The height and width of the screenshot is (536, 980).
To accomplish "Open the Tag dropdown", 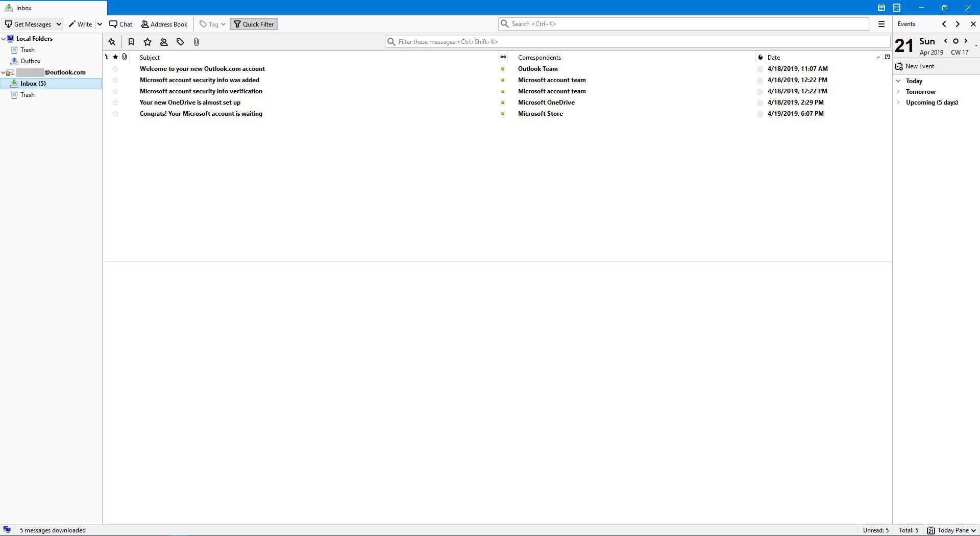I will [212, 24].
